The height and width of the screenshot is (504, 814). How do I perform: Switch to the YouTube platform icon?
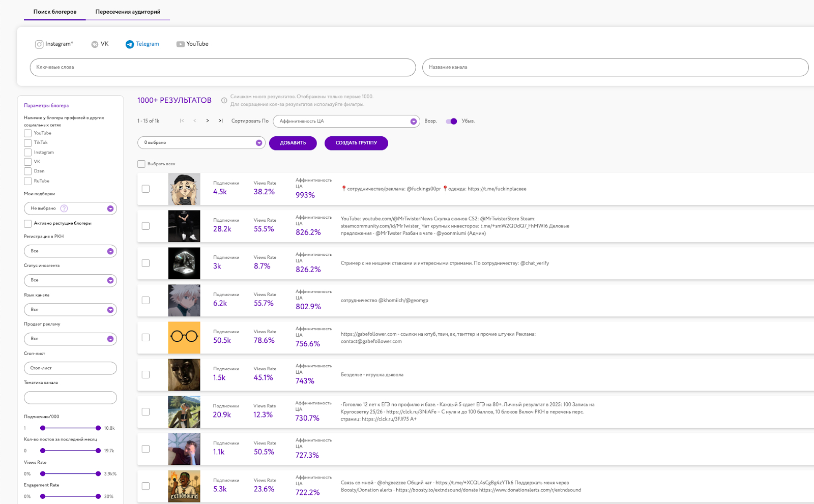180,44
